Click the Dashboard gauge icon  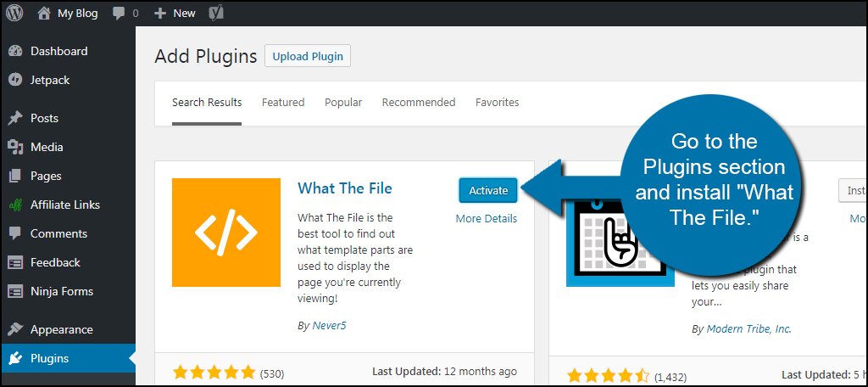[15, 51]
